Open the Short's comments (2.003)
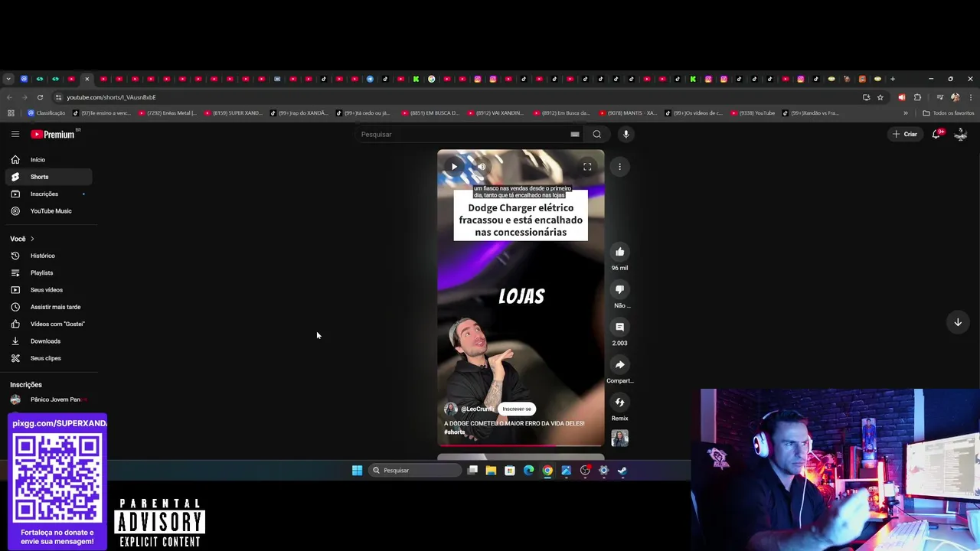The width and height of the screenshot is (980, 551). point(619,327)
